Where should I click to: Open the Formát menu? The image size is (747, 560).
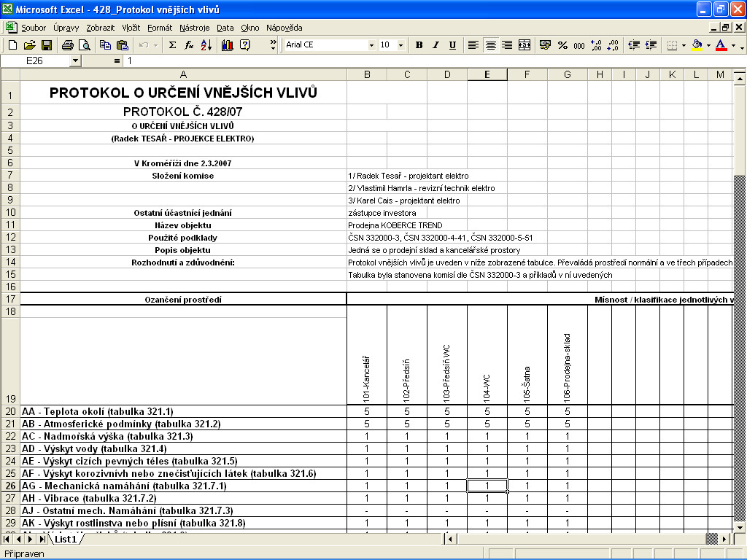point(160,28)
